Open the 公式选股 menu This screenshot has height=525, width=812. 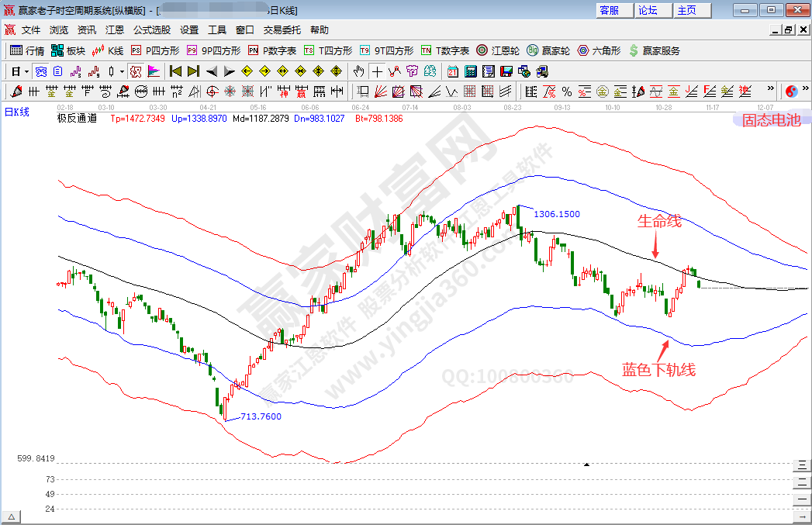pyautogui.click(x=151, y=29)
